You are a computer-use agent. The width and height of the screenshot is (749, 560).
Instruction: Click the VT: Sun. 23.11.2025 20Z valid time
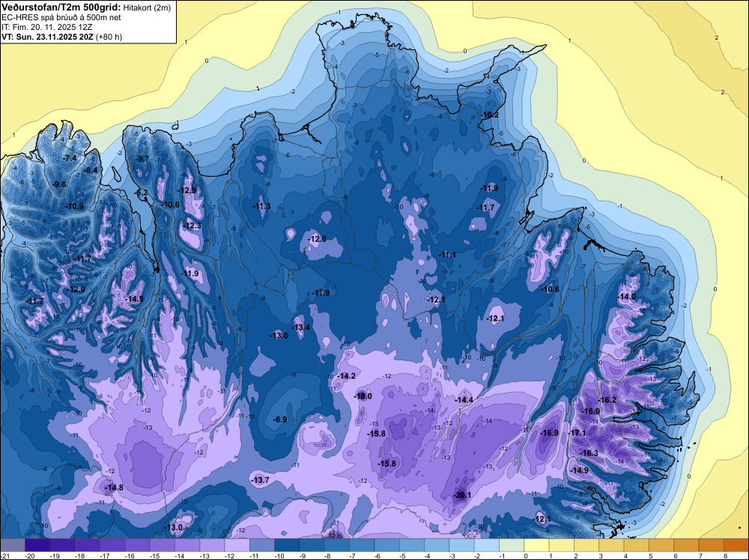[48, 36]
